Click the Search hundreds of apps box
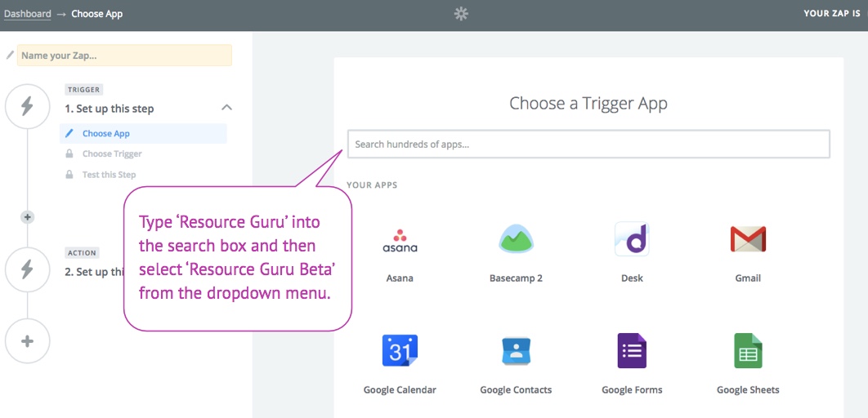Screen dimensions: 868x418 click(x=588, y=145)
